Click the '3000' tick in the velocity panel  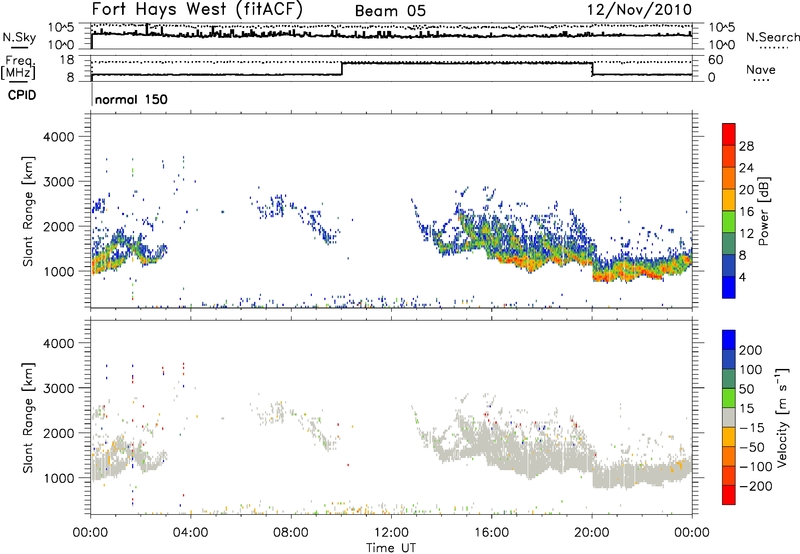(x=58, y=388)
